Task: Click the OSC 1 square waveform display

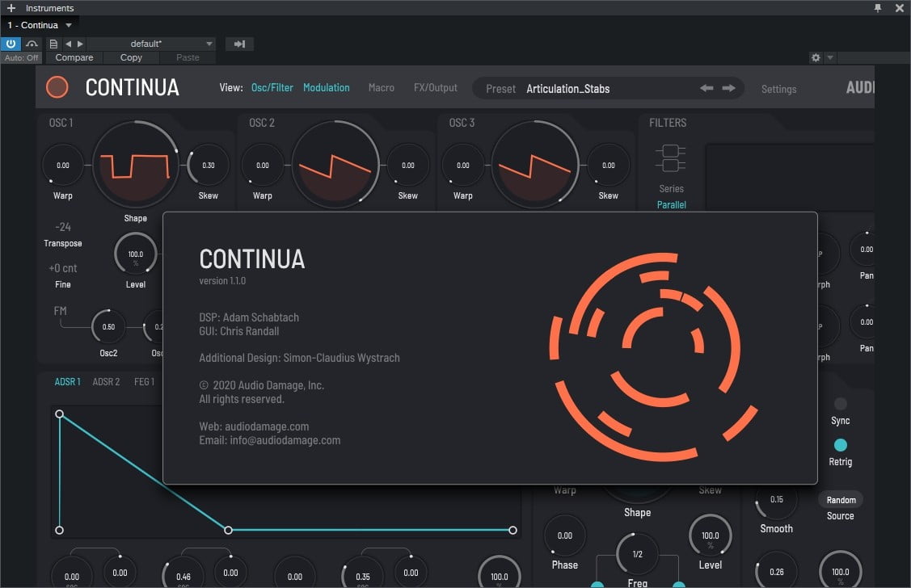Action: pyautogui.click(x=135, y=165)
